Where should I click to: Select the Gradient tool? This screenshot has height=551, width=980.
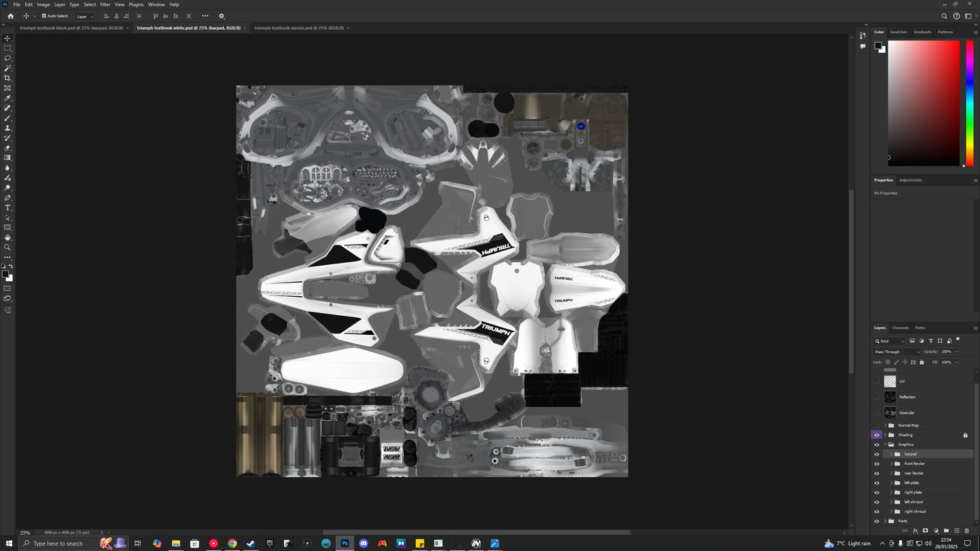(7, 158)
